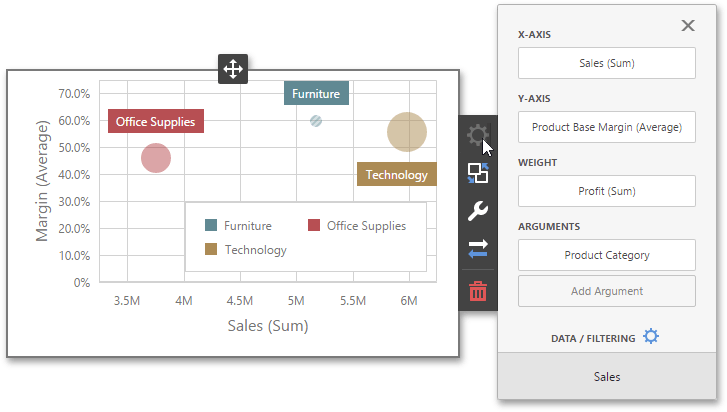Click the Interactivity arrows icon

[x=477, y=250]
